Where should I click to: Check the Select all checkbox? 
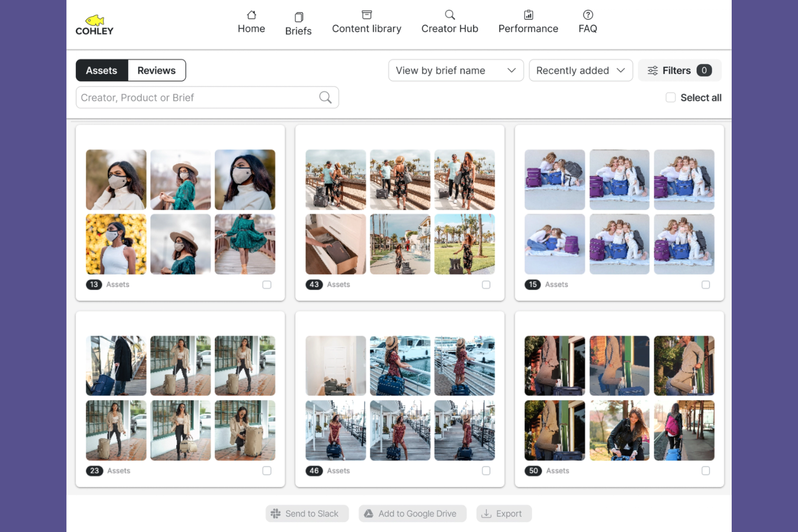[670, 98]
